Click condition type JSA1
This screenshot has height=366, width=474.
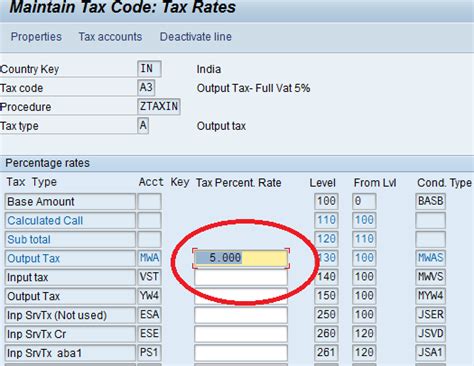coord(430,353)
